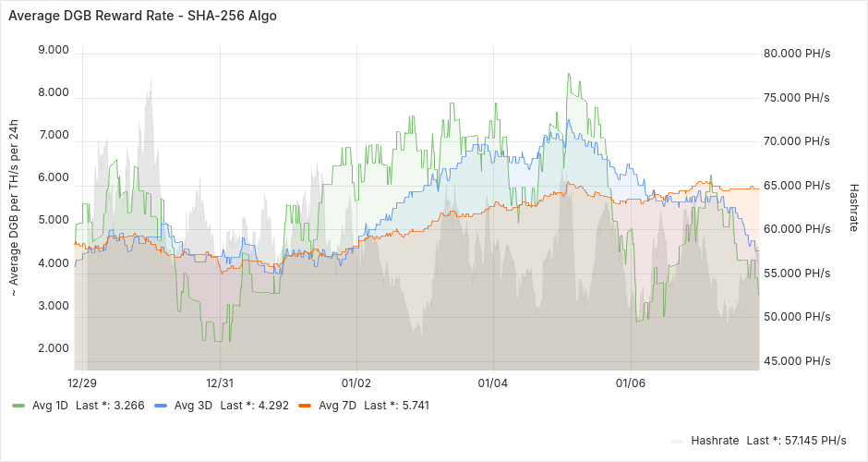Open the grey Hashrate color swatch
The width and height of the screenshot is (868, 462).
point(677,440)
